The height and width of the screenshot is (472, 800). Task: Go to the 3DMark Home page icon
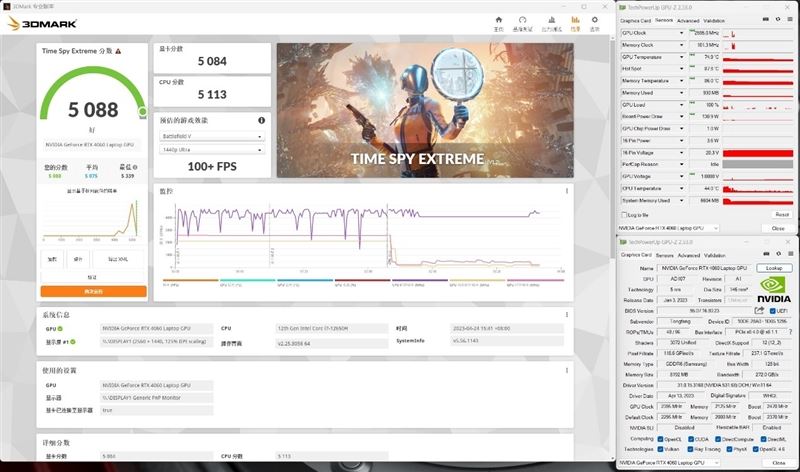[x=498, y=20]
